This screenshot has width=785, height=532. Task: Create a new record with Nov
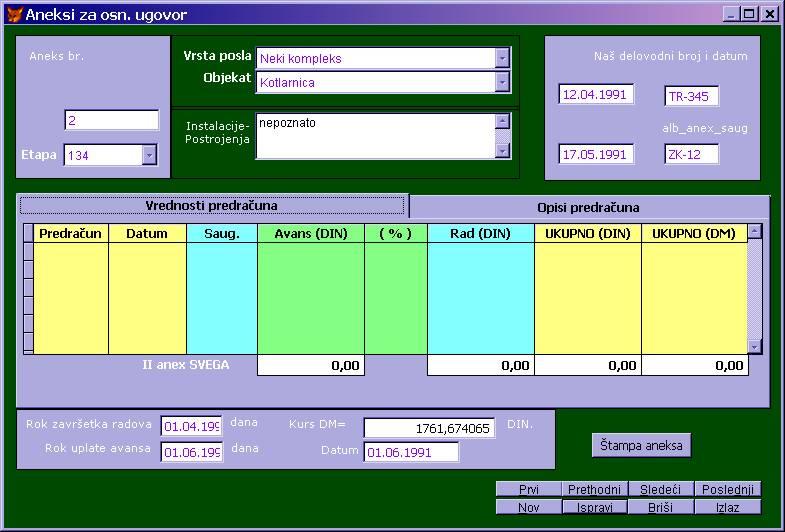click(529, 507)
